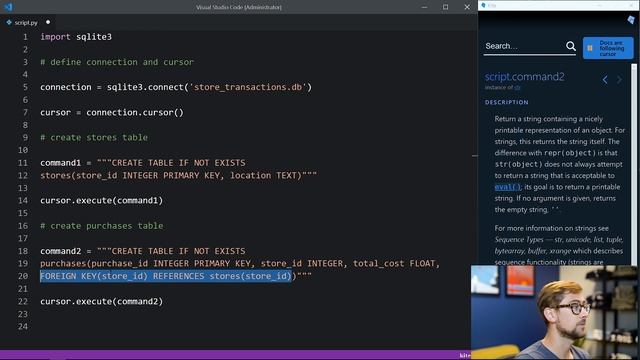Click 'command2' variable on line 18
Image resolution: width=640 pixels, height=360 pixels.
(60, 251)
